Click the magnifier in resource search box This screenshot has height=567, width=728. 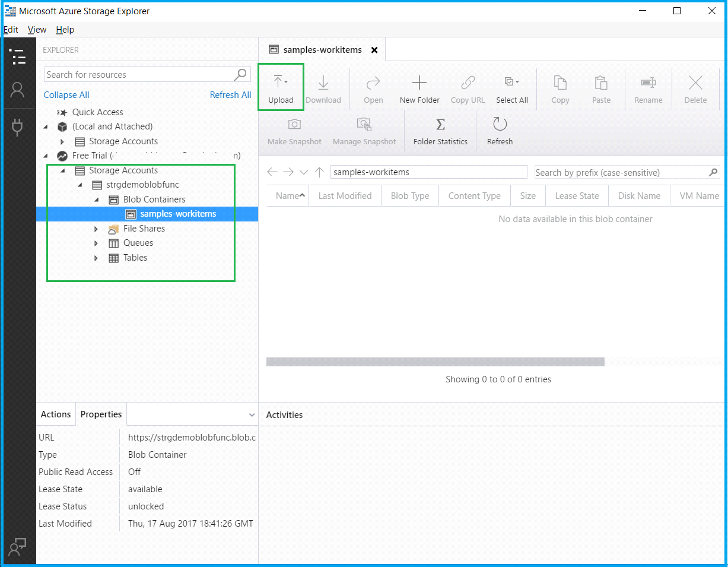240,74
